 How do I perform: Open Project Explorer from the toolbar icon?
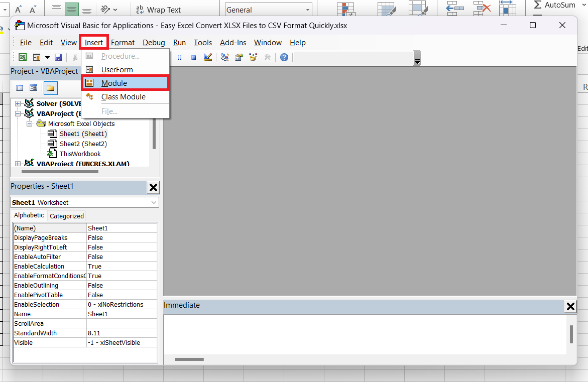225,57
